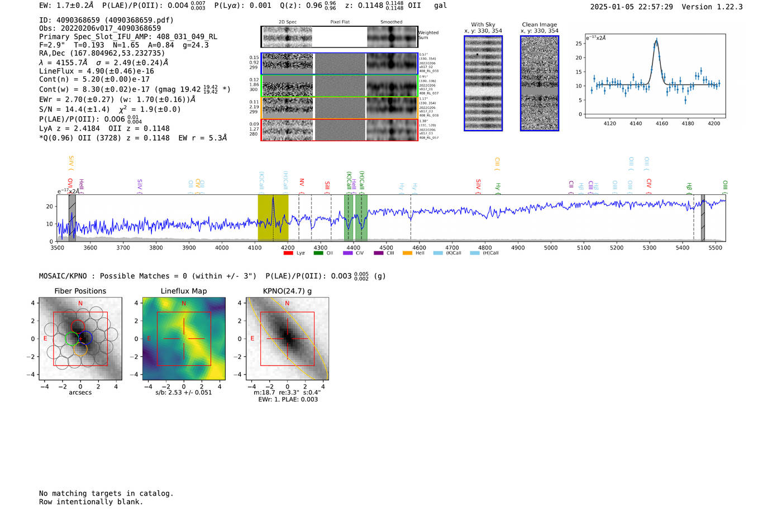This screenshot has height=532, width=782.
Task: Select the CIV legend color swatch
Action: tap(348, 253)
